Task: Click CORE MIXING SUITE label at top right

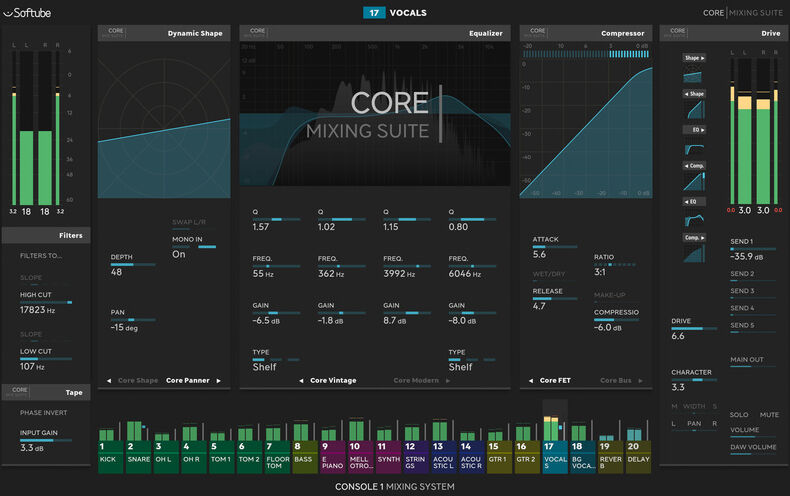Action: [743, 13]
